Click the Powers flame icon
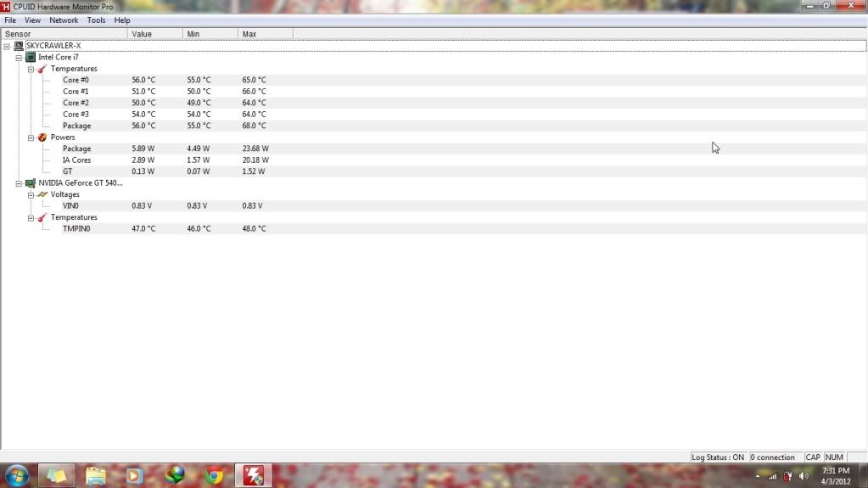868x488 pixels. point(42,137)
